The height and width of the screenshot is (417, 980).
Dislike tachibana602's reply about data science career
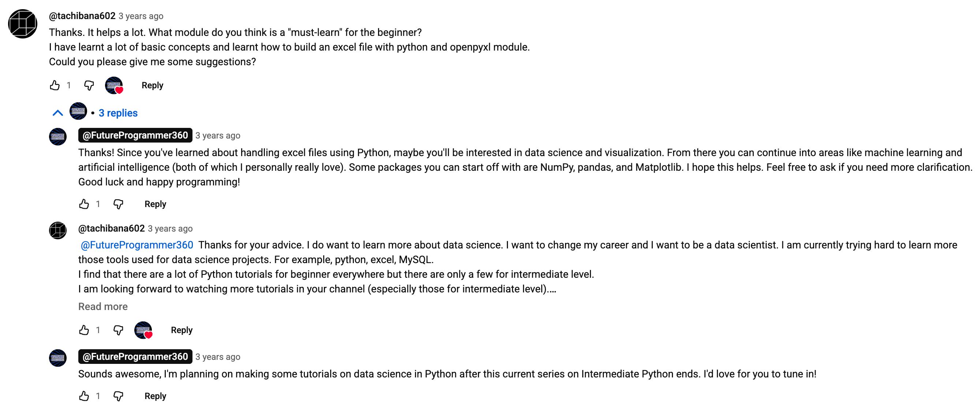[x=118, y=330]
